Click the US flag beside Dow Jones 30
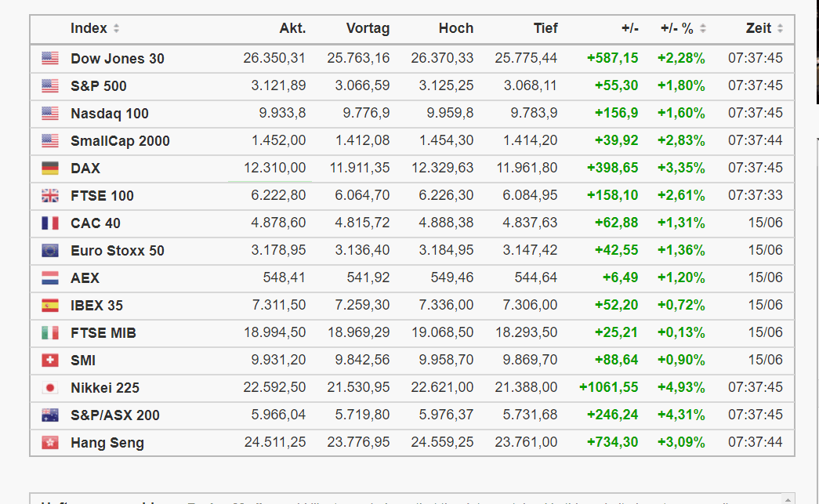 pyautogui.click(x=50, y=58)
